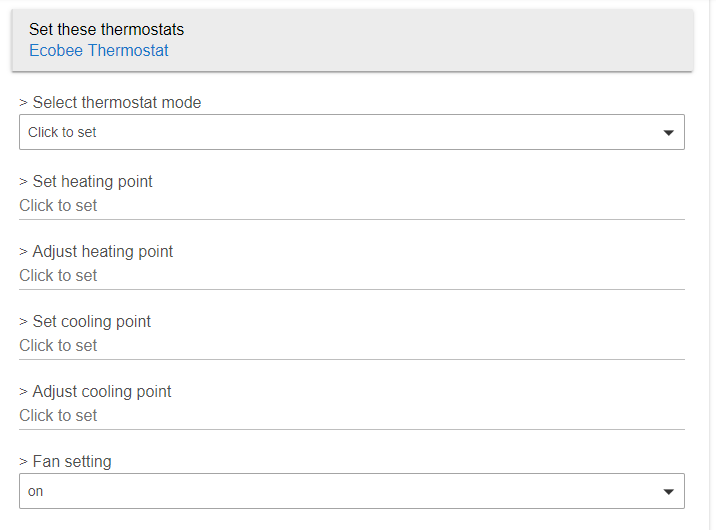This screenshot has width=716, height=530.
Task: Click the Set heating point label
Action: 86,181
